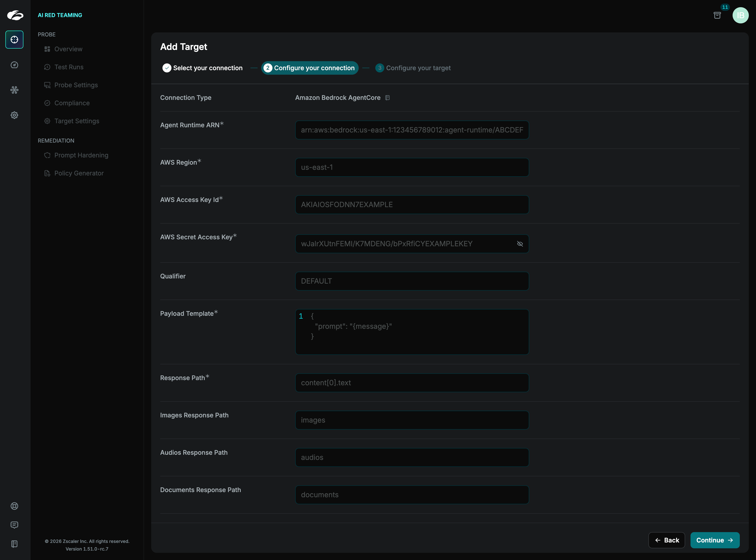Click the Zscaler logo icon
756x560 pixels.
[15, 15]
